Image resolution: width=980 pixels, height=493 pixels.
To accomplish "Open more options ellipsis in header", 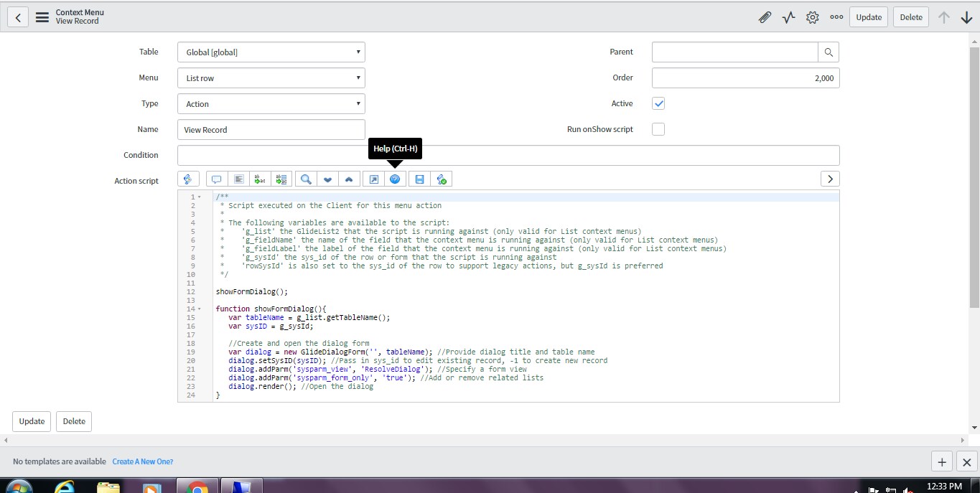I will coord(836,17).
